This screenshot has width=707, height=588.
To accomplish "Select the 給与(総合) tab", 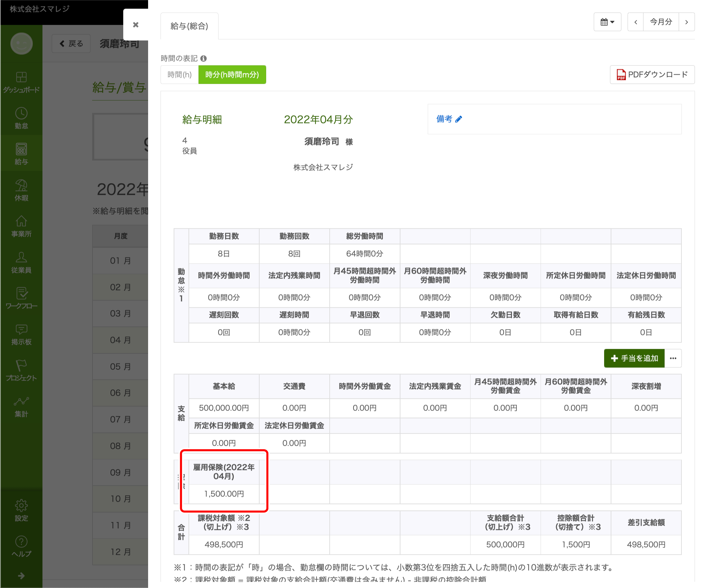I will (x=189, y=26).
